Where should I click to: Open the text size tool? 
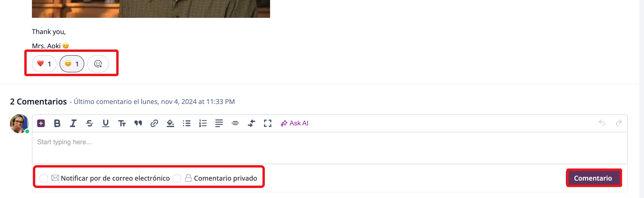point(122,123)
